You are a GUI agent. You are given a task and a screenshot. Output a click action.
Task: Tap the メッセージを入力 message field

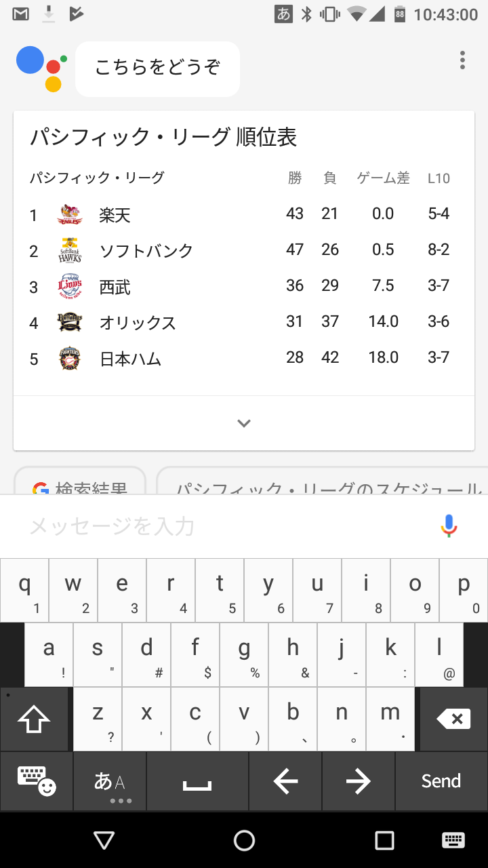click(224, 526)
